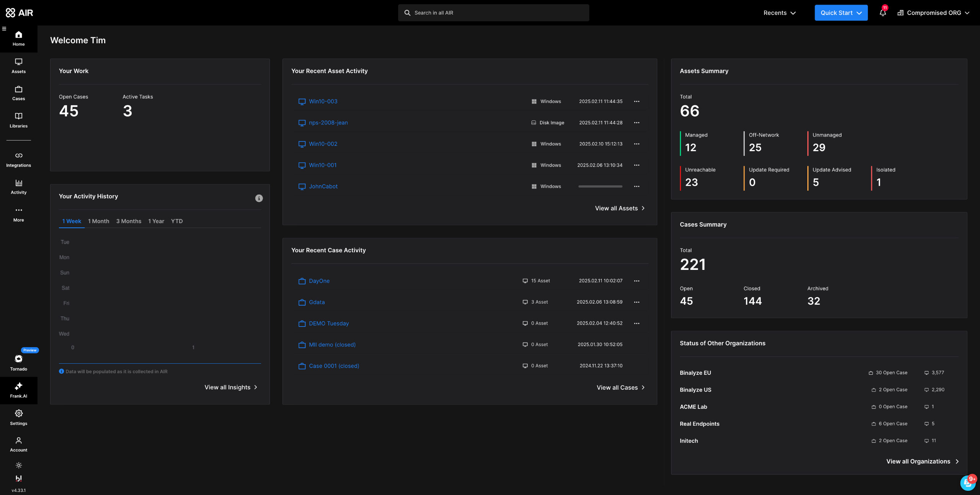Open the Integrations page
This screenshot has width=980, height=495.
[x=18, y=160]
